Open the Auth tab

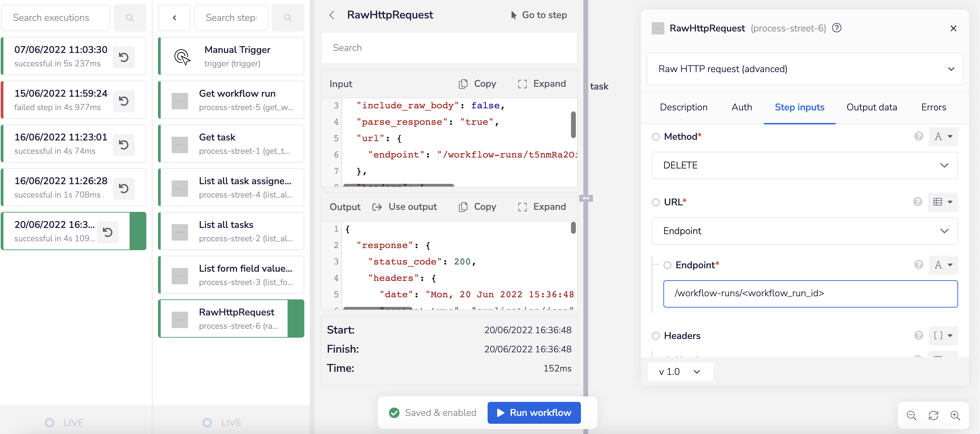point(741,107)
